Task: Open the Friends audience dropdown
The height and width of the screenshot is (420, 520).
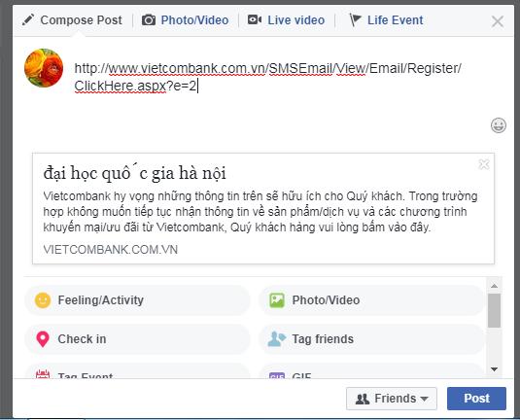Action: point(392,399)
